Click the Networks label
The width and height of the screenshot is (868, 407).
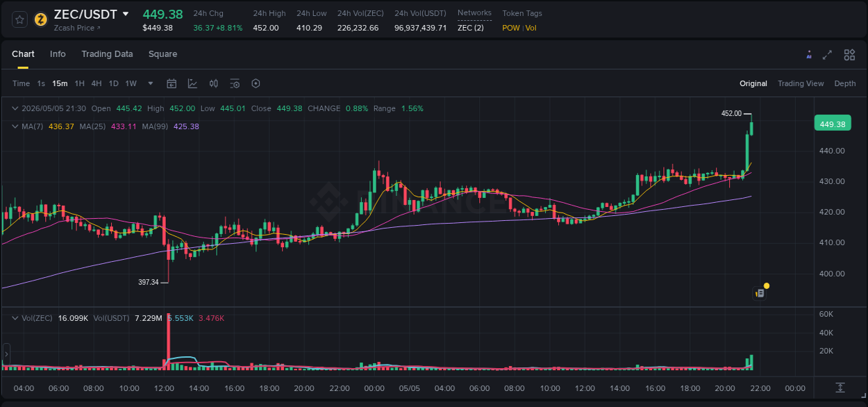click(x=474, y=13)
